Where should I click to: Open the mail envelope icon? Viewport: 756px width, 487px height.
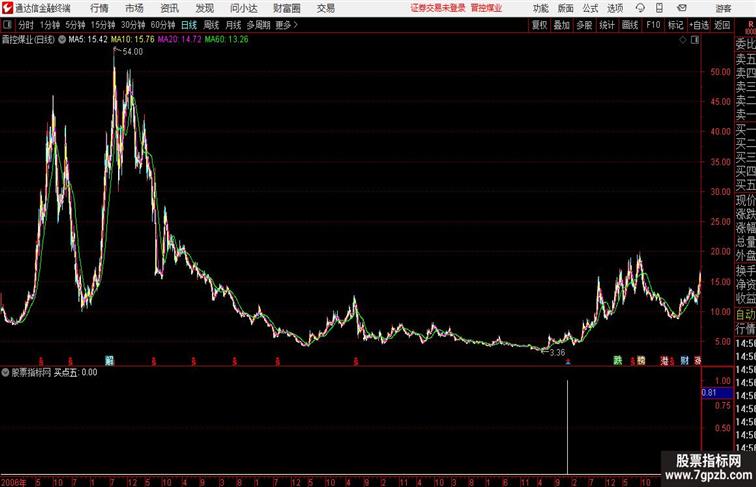pos(682,8)
